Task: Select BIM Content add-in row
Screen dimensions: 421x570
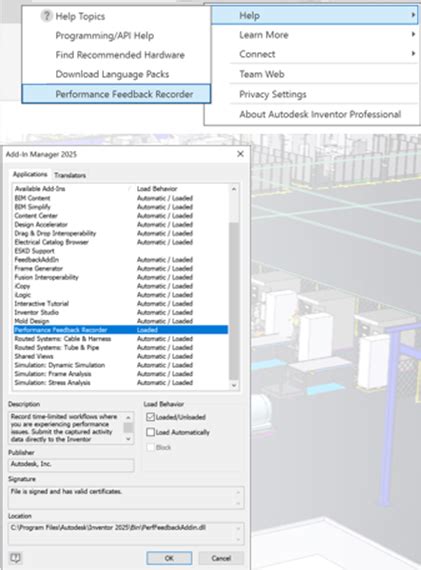Action: pyautogui.click(x=121, y=198)
